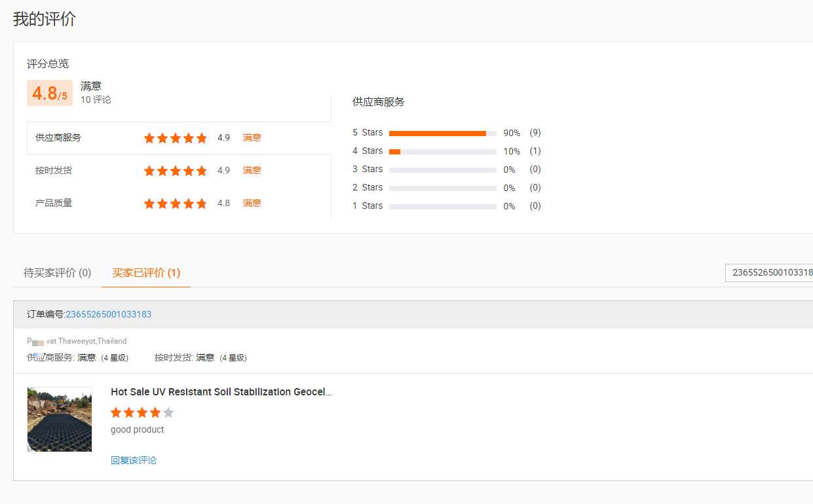This screenshot has width=813, height=504.
Task: Click the order number search input field
Action: pos(769,272)
